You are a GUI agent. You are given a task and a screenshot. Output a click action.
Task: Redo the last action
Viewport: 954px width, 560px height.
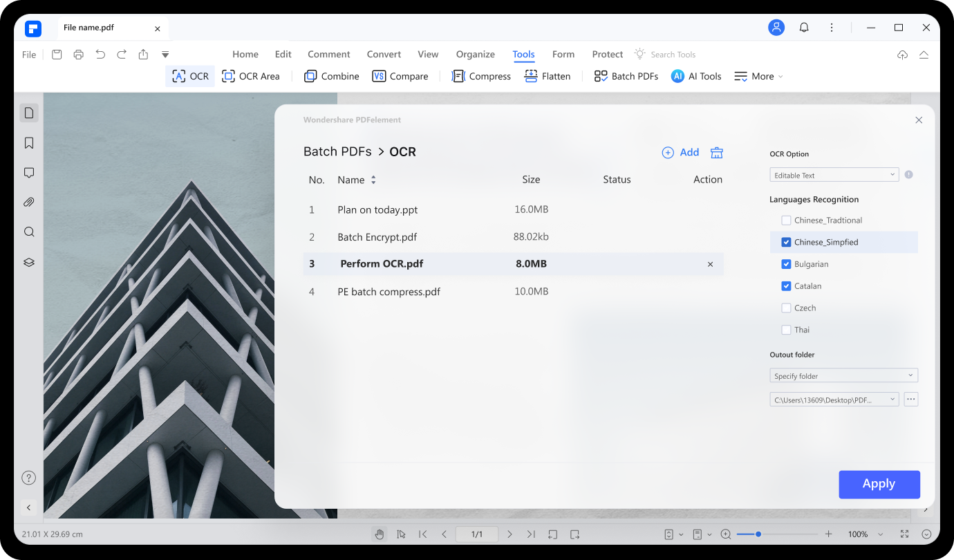coord(122,55)
